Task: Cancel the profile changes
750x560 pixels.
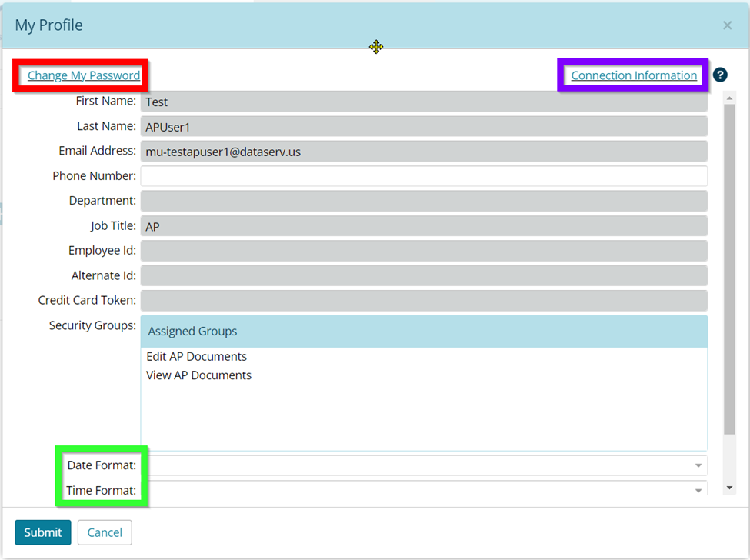Action: [x=105, y=532]
